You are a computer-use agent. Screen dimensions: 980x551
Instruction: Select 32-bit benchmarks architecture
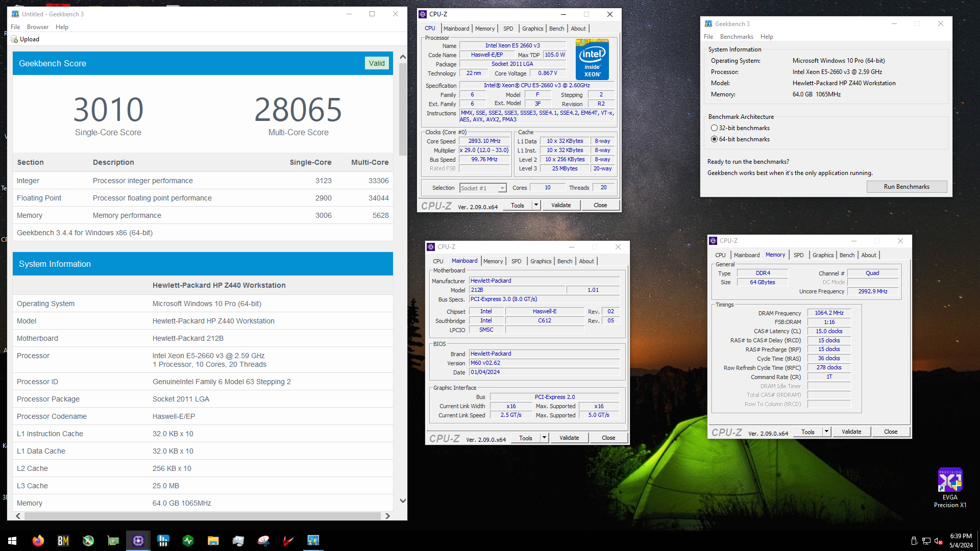[715, 128]
